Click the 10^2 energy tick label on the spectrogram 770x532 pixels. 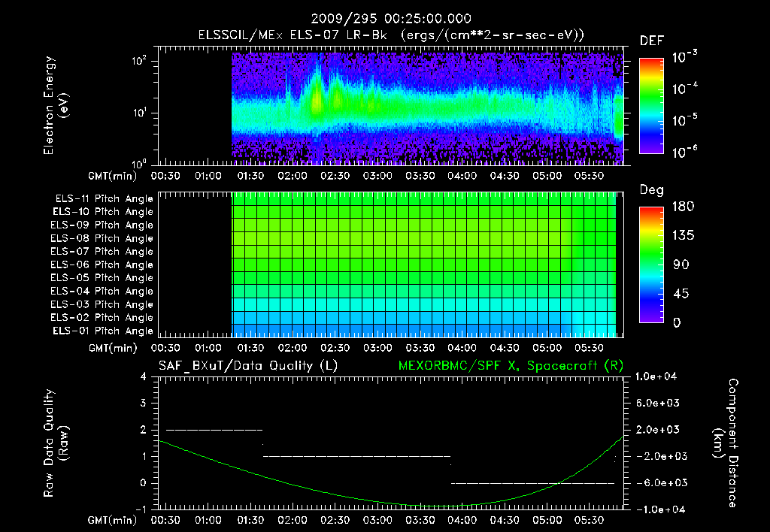click(139, 62)
